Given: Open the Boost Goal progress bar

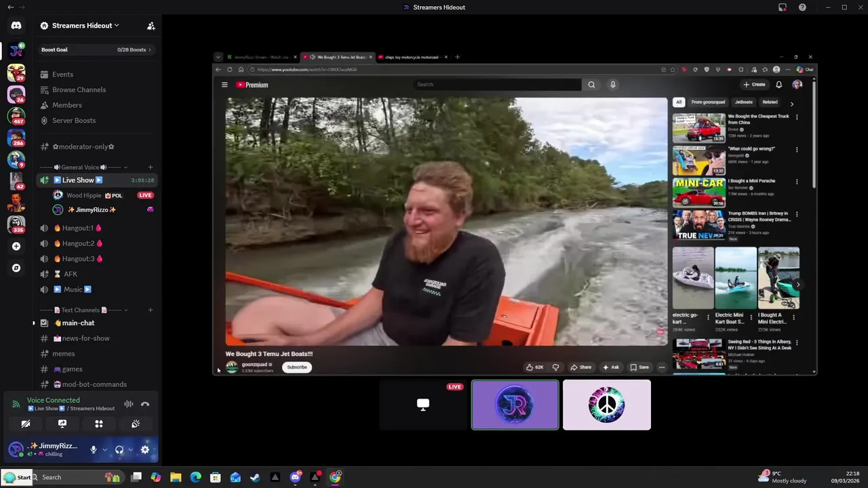Looking at the screenshot, I should click(x=97, y=49).
